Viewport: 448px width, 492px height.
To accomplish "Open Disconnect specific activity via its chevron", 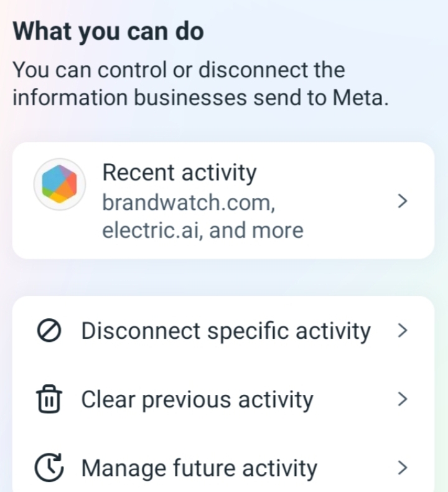I will [403, 331].
